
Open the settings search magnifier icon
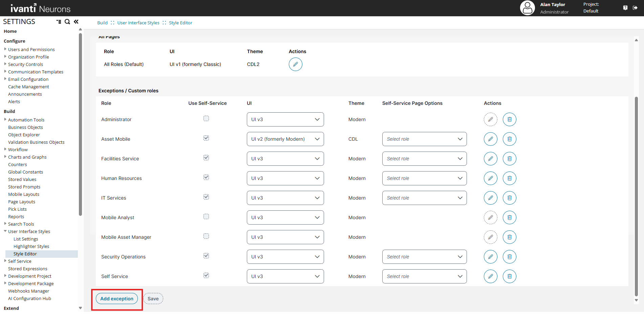[x=67, y=22]
